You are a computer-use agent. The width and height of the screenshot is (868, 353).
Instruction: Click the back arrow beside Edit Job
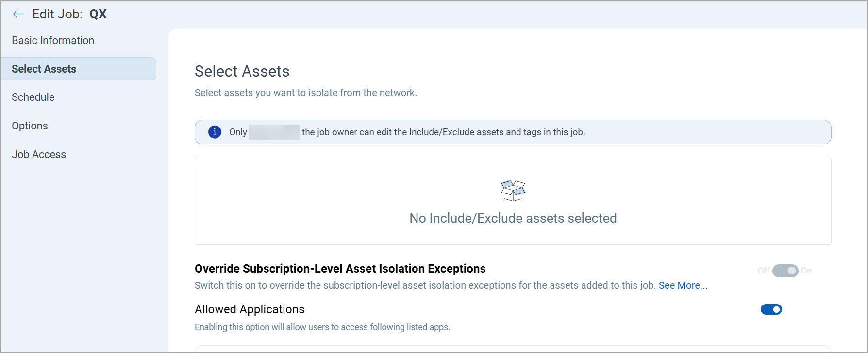[18, 14]
